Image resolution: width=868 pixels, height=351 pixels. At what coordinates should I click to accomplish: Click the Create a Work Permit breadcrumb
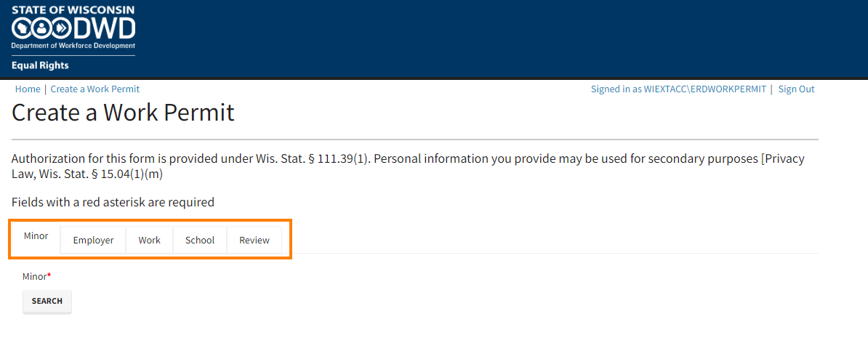tap(95, 89)
